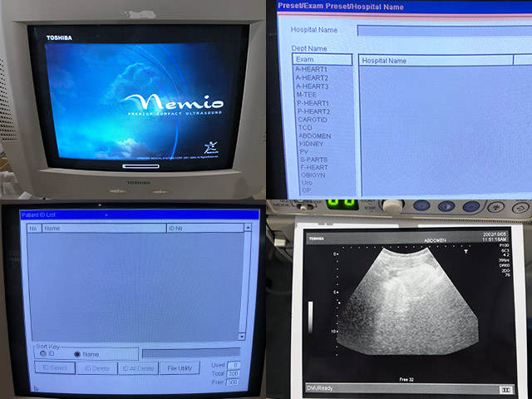Viewport: 532px width, 399px height.
Task: Click the grayscale bar beside ultrasound image
Action: (310, 317)
